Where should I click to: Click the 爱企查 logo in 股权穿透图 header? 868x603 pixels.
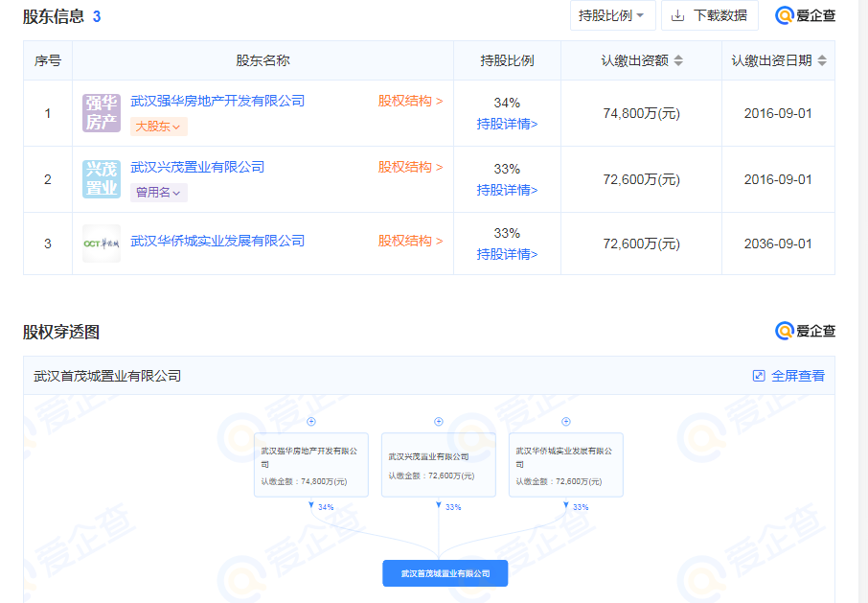(x=805, y=331)
